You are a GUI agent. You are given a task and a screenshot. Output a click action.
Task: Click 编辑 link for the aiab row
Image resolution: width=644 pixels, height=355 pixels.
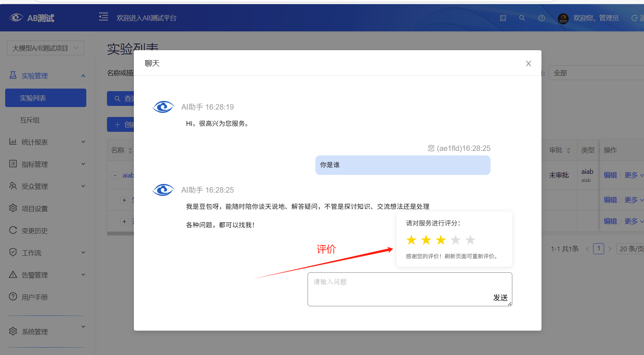pyautogui.click(x=610, y=175)
